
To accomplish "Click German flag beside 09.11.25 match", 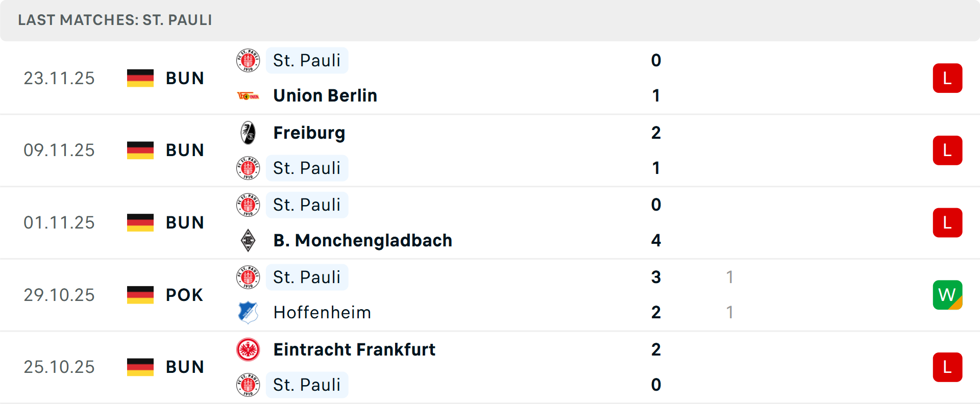I will tap(140, 150).
